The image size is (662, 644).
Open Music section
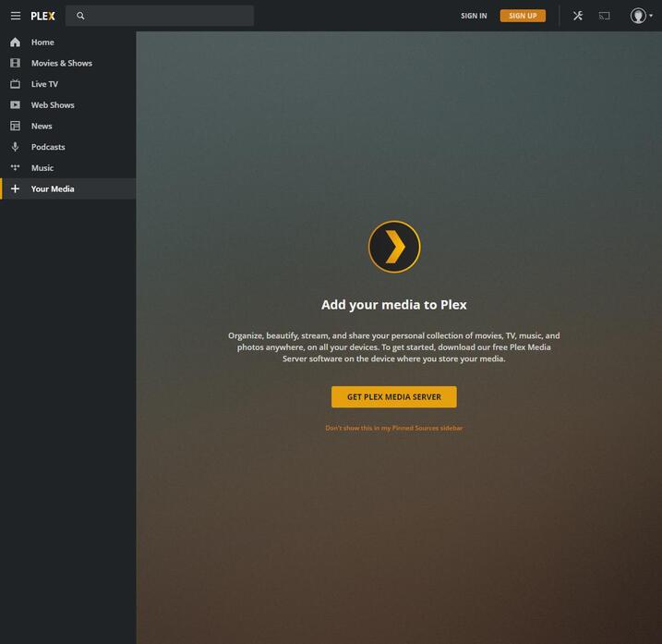pos(68,168)
